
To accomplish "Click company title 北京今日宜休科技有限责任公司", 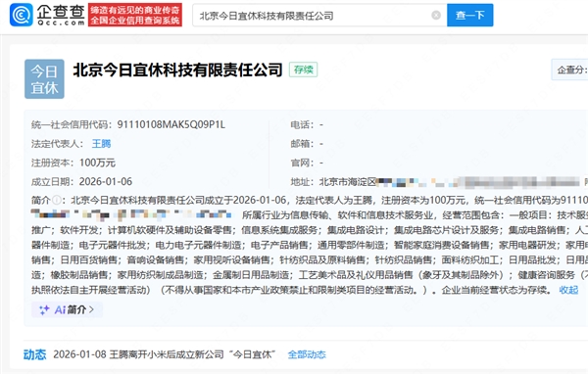I will coord(177,70).
